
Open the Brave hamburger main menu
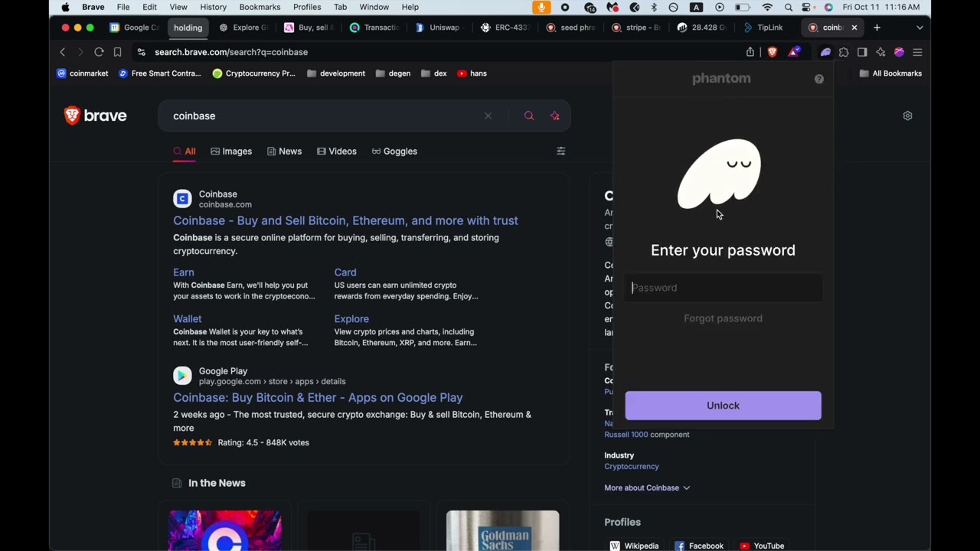coord(917,52)
